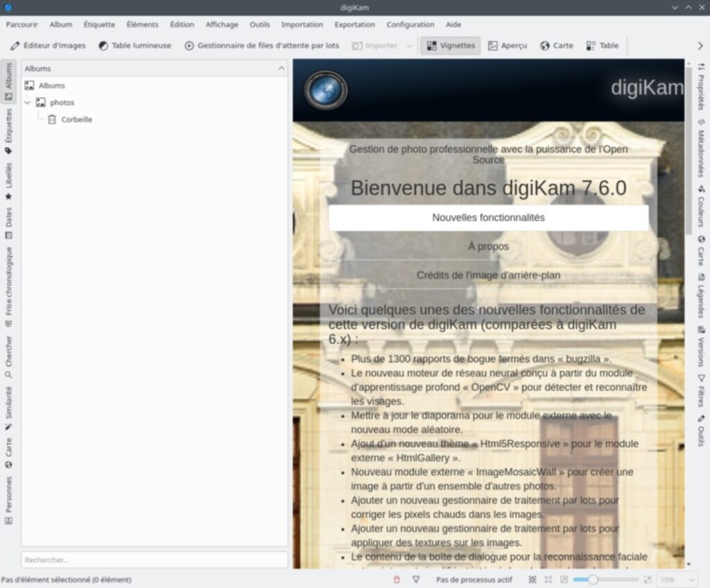The height and width of the screenshot is (588, 710).
Task: Open the 10% zoom level dropdown
Action: (x=677, y=580)
